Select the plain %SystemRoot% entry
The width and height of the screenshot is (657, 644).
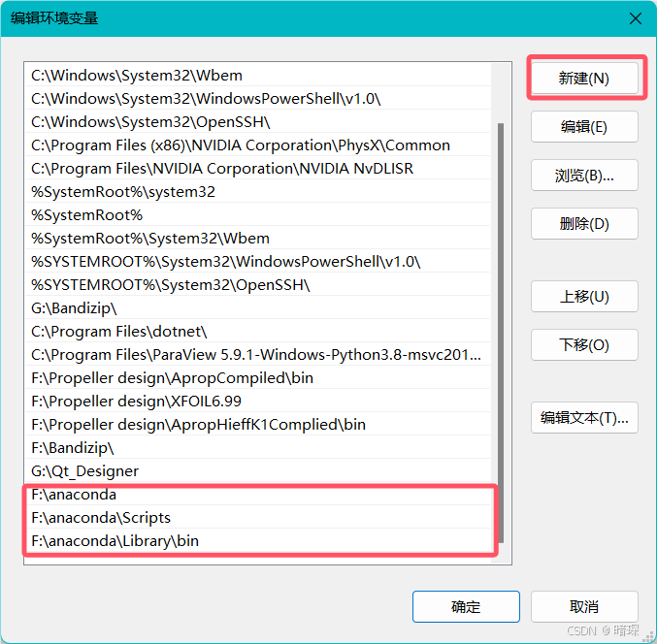point(258,215)
